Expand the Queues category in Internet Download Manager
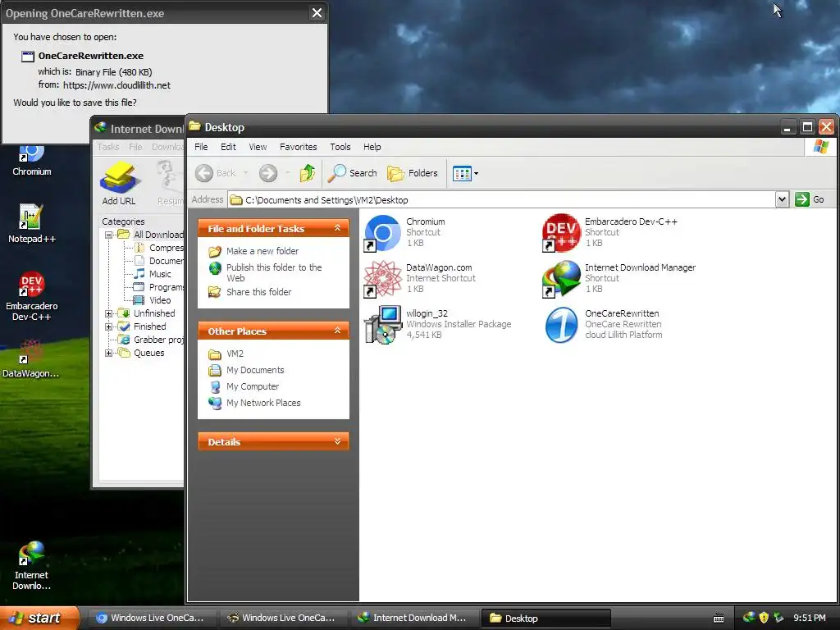Viewport: 840px width, 630px height. (x=109, y=353)
